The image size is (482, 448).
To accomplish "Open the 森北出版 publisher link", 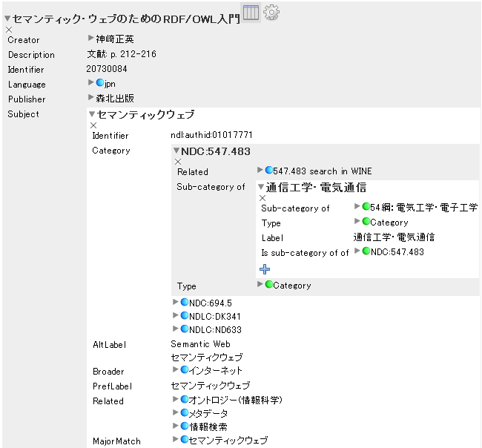I will [x=115, y=99].
